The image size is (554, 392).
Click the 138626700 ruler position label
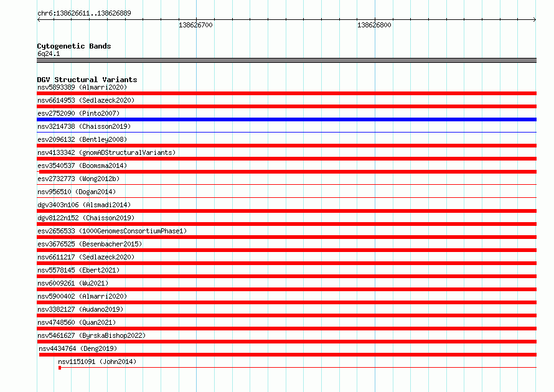pos(195,25)
